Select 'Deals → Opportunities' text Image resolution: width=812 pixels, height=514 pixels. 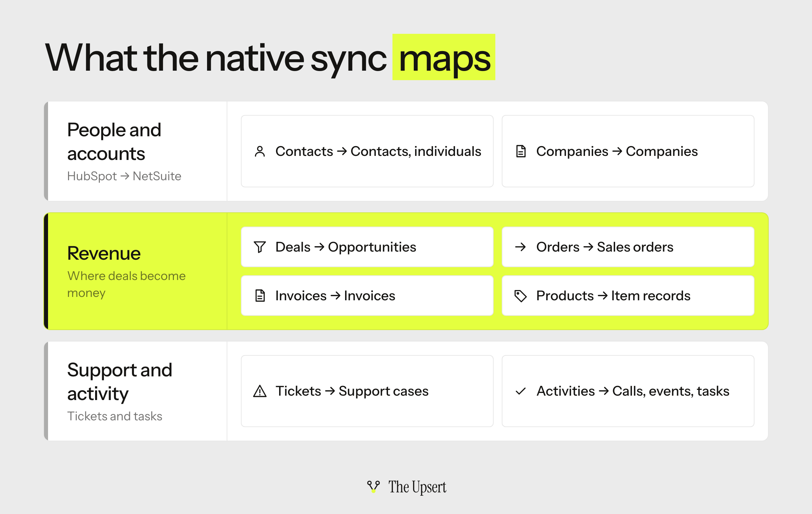click(346, 247)
